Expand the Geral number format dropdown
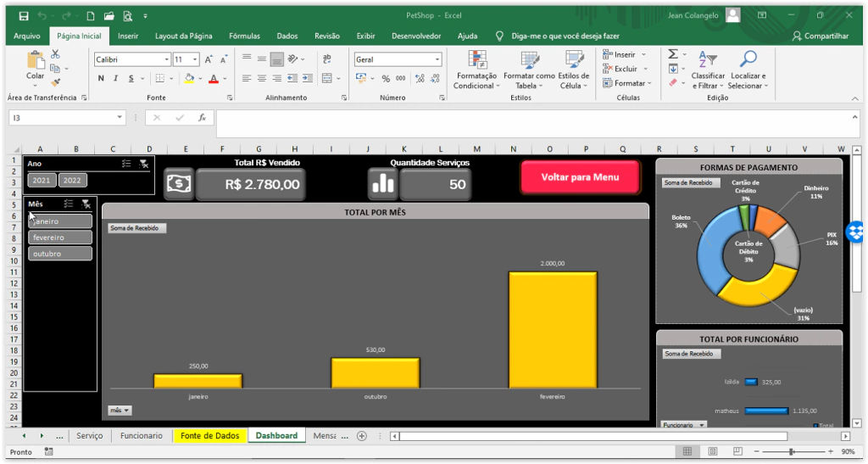This screenshot has width=868, height=464. 437,60
